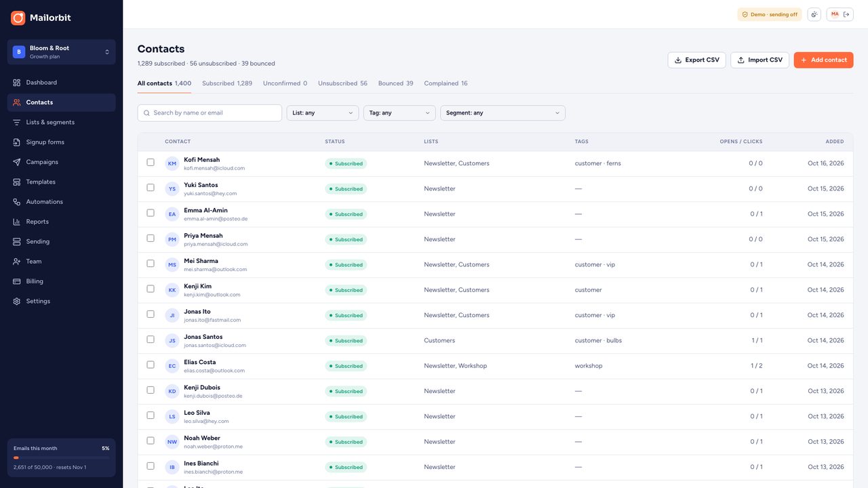Screen dimensions: 868x488
Task: Click the Mailorbit logo icon
Action: click(18, 18)
